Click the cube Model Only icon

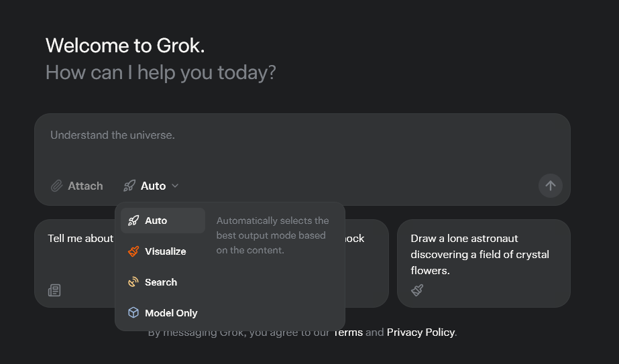click(133, 313)
